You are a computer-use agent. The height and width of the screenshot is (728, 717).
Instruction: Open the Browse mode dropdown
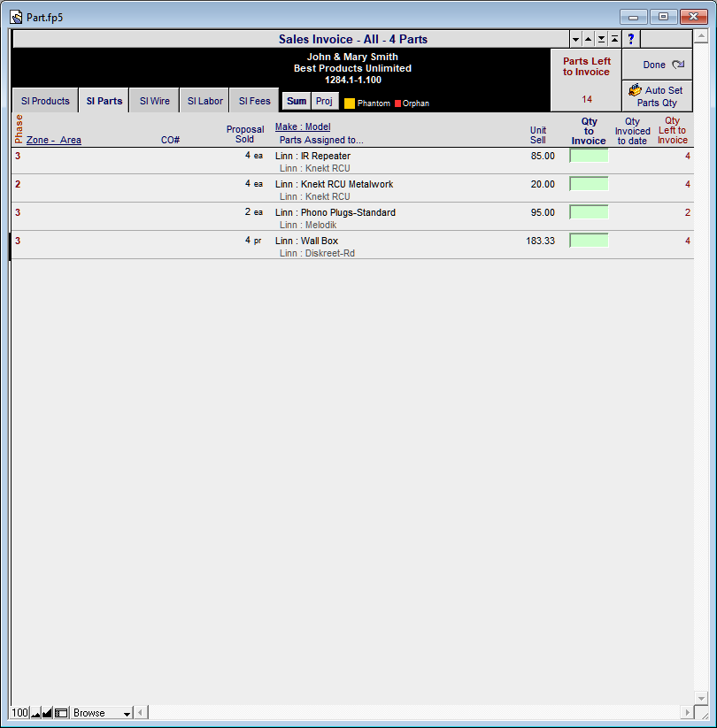pos(102,713)
